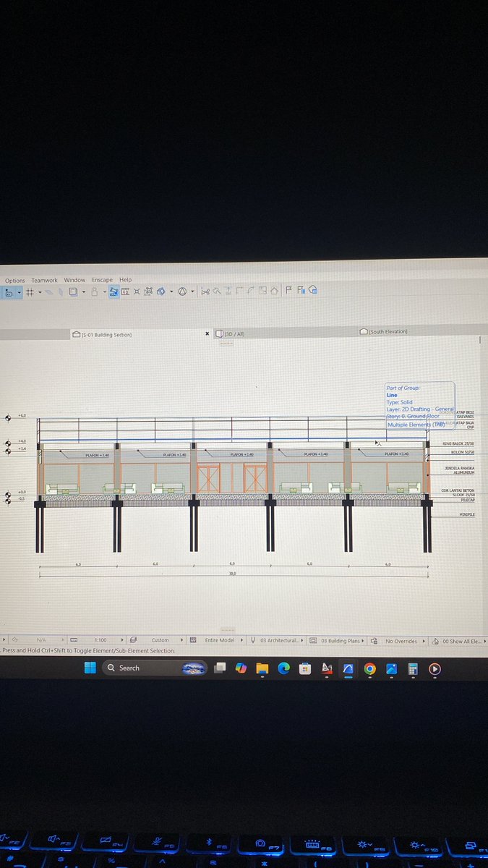Click the flag icon in toolbar
The height and width of the screenshot is (868, 488).
[x=288, y=291]
